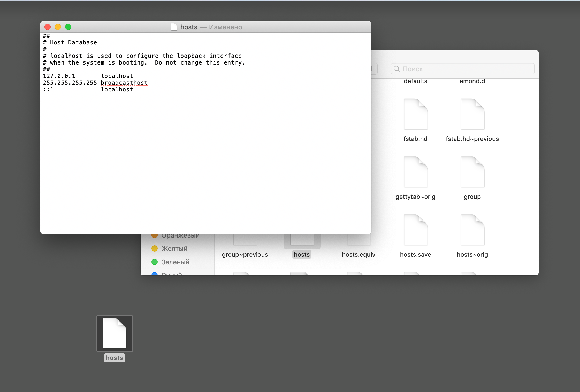Viewport: 580px width, 392px height.
Task: Select the hosts~orig file icon
Action: coord(472,230)
